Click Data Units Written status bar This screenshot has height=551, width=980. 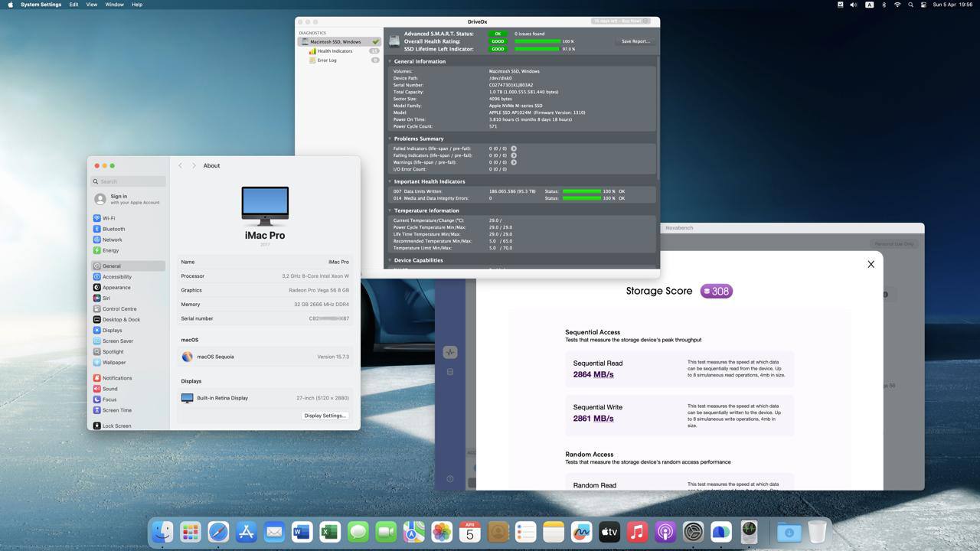[x=581, y=191]
